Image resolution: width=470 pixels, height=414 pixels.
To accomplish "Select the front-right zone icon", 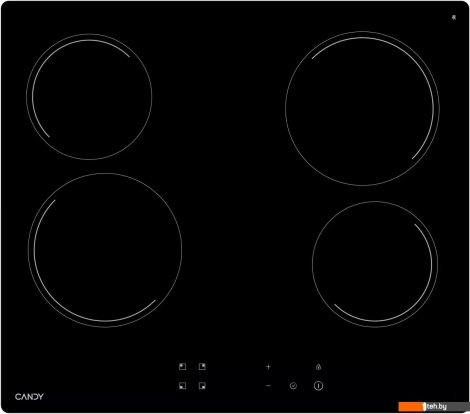I will point(202,386).
